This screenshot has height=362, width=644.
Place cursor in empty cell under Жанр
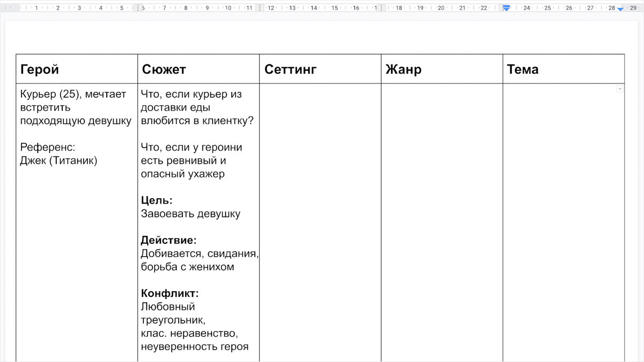(x=442, y=222)
